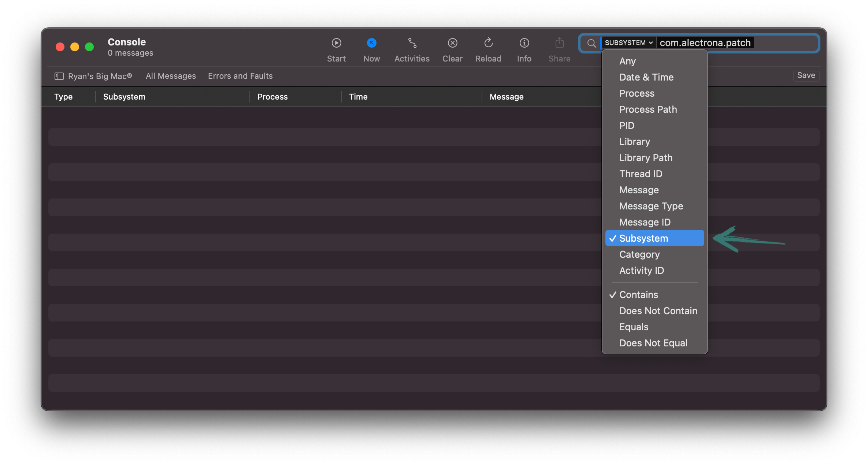Open the Activities view icon

412,43
